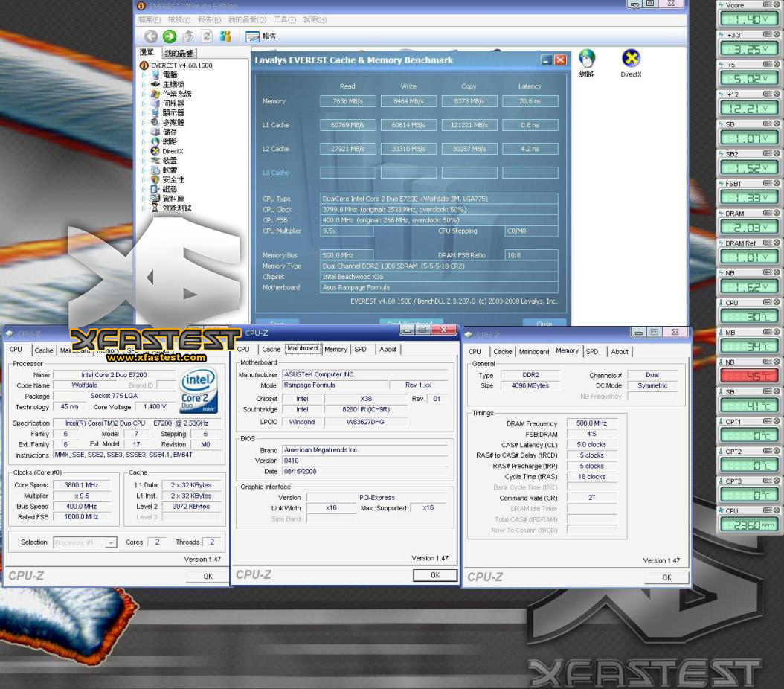Screen dimensions: 784x689
Task: Expand the 主機板 tree node arrow
Action: pyautogui.click(x=144, y=84)
